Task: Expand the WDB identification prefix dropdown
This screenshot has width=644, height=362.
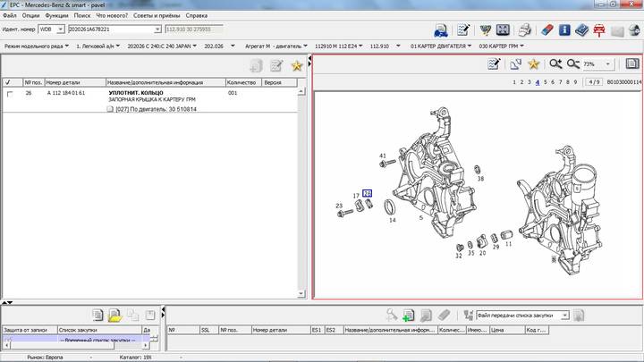Action: coord(59,29)
